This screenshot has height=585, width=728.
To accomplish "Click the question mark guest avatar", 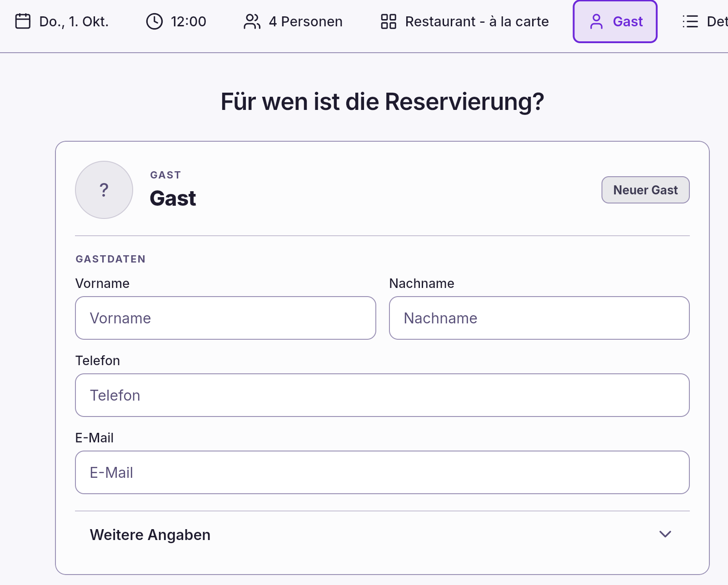I will pyautogui.click(x=104, y=190).
